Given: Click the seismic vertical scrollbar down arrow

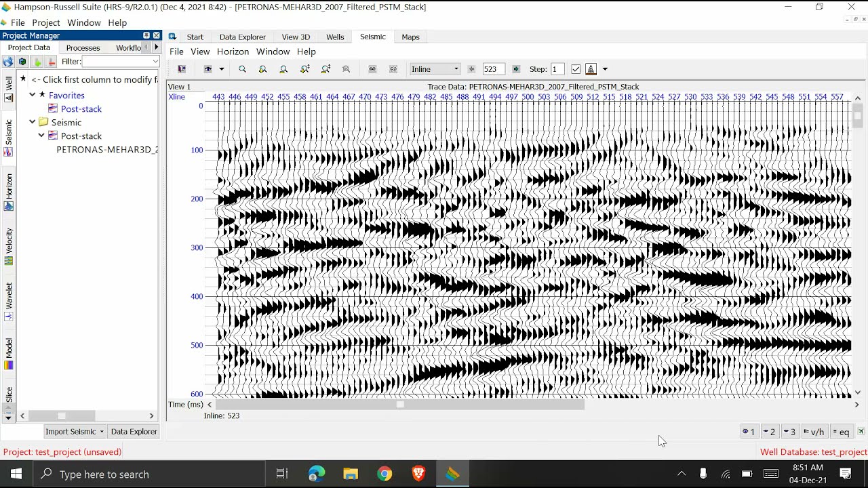Looking at the screenshot, I should click(x=858, y=392).
